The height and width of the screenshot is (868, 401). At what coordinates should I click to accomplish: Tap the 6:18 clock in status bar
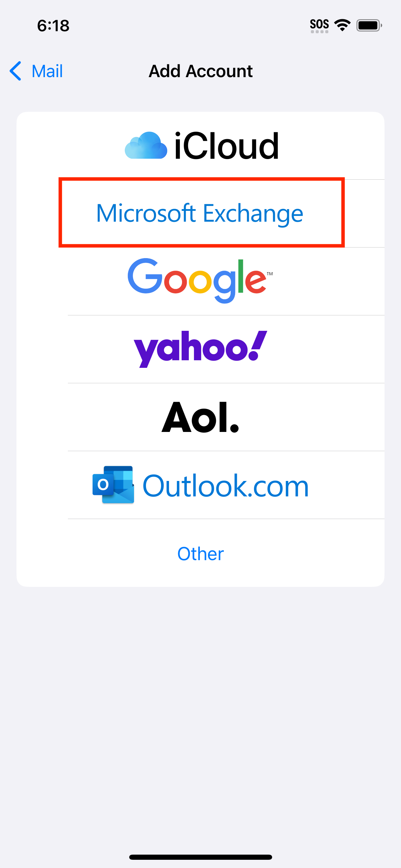(x=53, y=26)
